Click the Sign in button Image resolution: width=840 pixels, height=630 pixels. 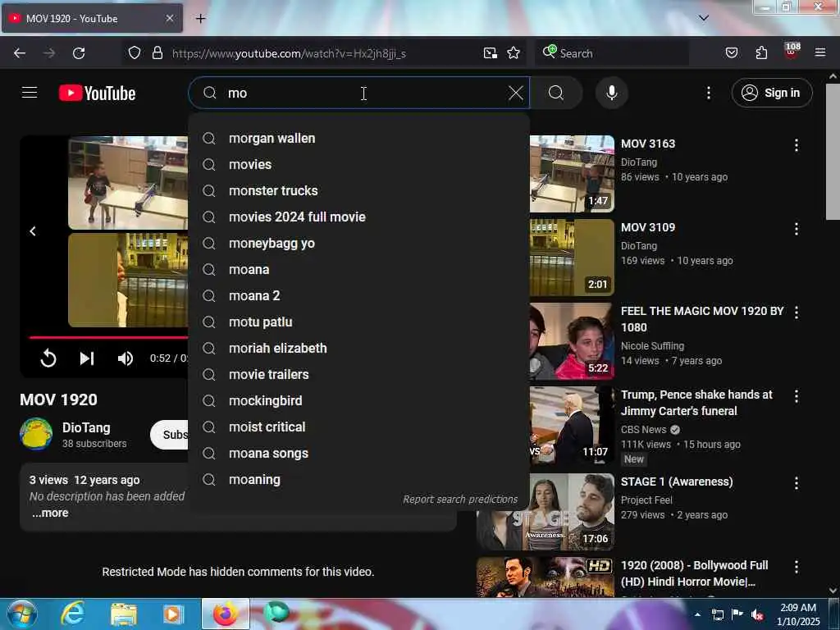click(x=771, y=93)
